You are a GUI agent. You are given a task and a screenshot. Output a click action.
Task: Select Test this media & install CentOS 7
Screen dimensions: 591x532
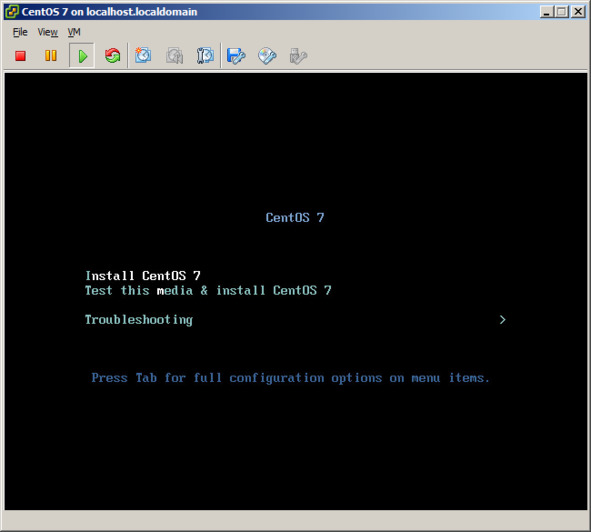coord(208,290)
